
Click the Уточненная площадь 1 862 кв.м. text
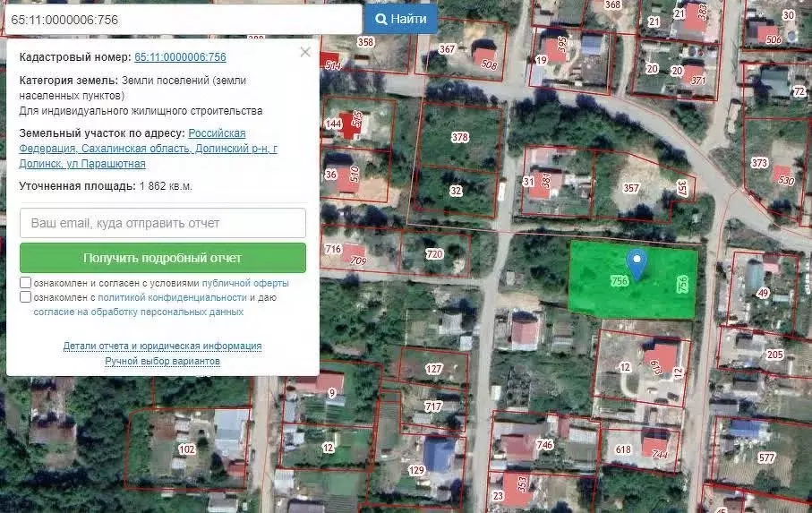click(x=106, y=186)
